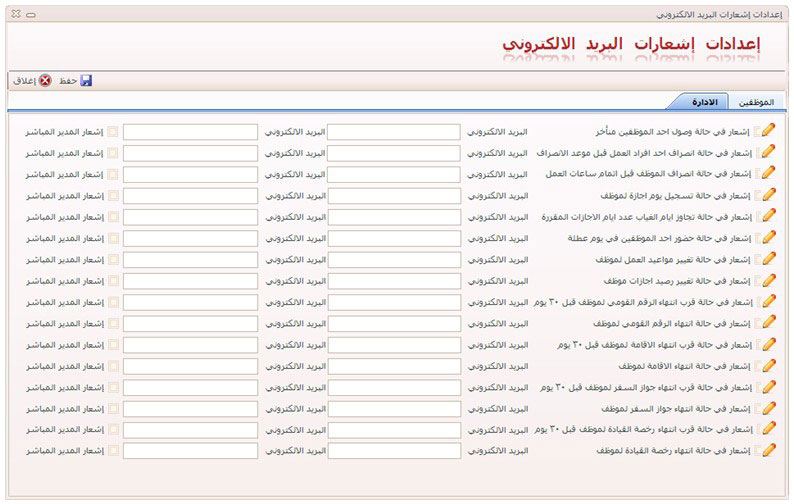Screen dimensions: 794x504
Task: Click email field beside work schedule change label
Action: [394, 259]
